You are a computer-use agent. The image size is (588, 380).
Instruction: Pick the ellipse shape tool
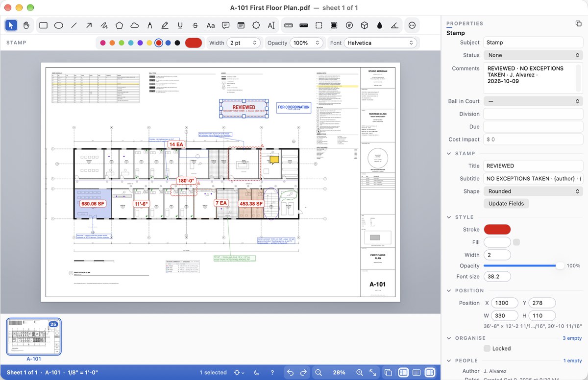[x=59, y=25]
